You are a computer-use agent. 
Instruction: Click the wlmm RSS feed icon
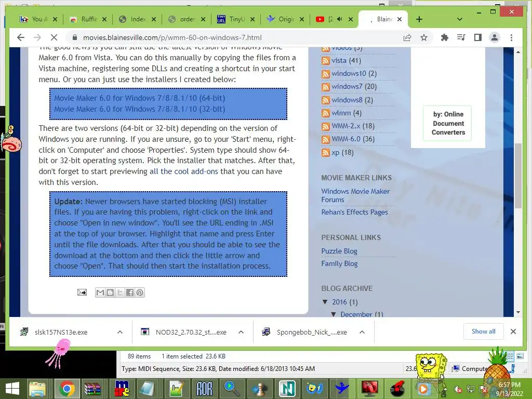(x=325, y=113)
